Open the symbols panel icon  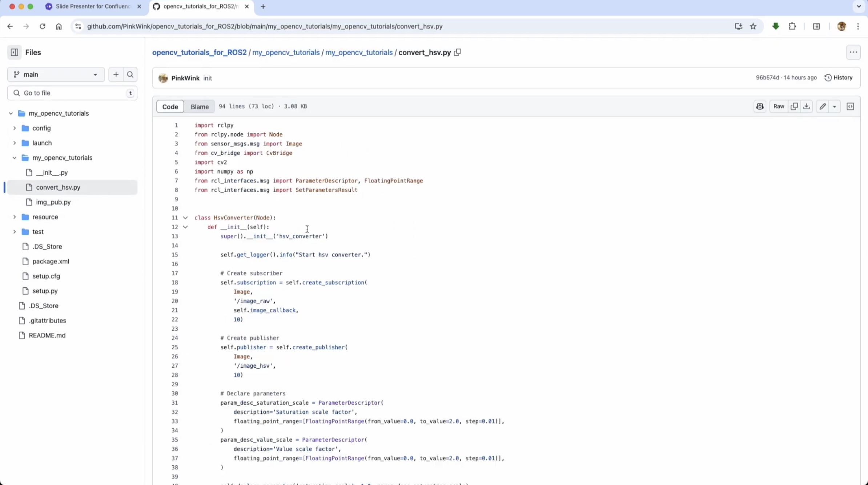(850, 106)
